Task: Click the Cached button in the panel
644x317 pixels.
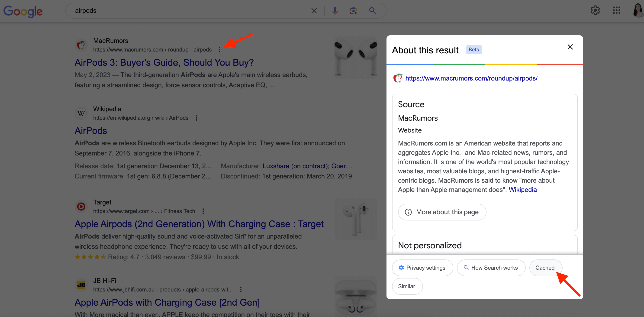Action: coord(545,268)
